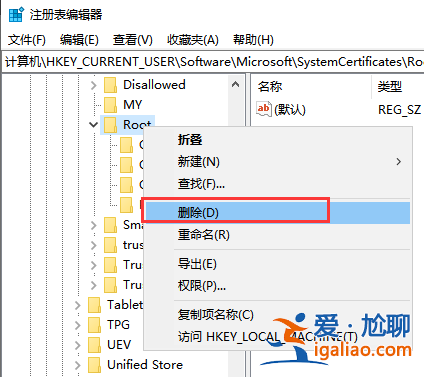Select the UEV key label
Image resolution: width=424 pixels, height=377 pixels.
click(x=119, y=345)
